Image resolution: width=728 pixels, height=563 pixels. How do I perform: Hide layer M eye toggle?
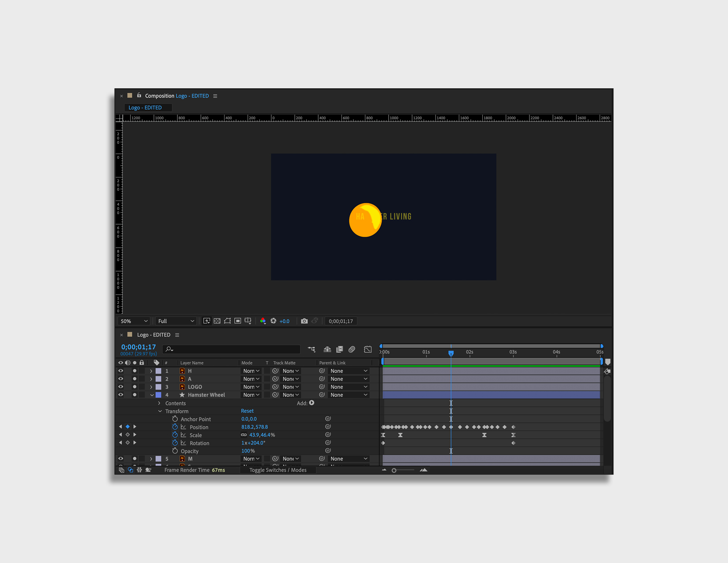[x=120, y=459]
